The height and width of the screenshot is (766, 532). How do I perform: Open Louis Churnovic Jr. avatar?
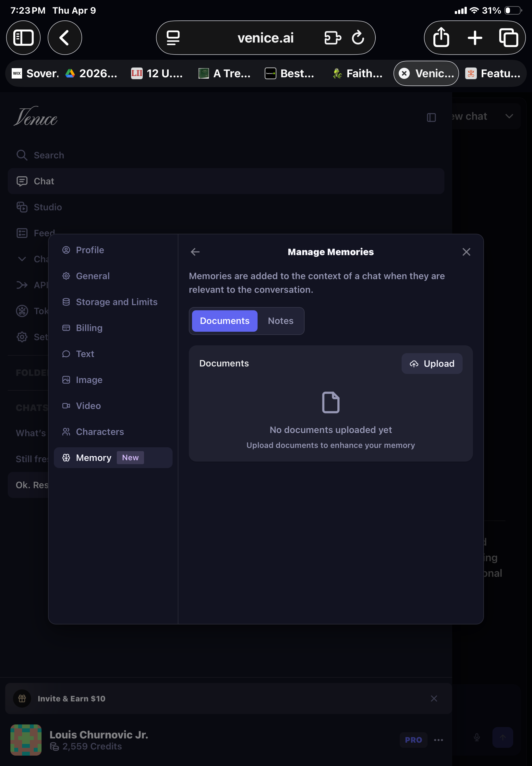[26, 740]
